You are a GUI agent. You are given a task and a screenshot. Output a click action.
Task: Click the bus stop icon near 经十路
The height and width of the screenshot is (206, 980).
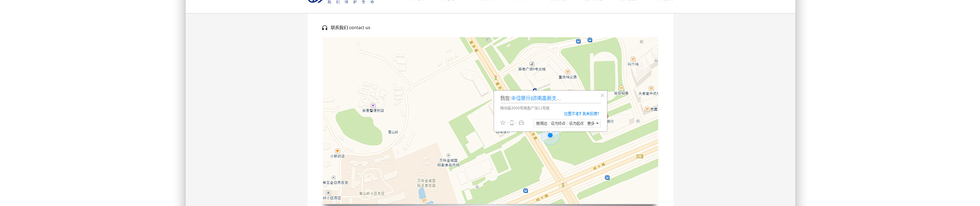pyautogui.click(x=607, y=178)
